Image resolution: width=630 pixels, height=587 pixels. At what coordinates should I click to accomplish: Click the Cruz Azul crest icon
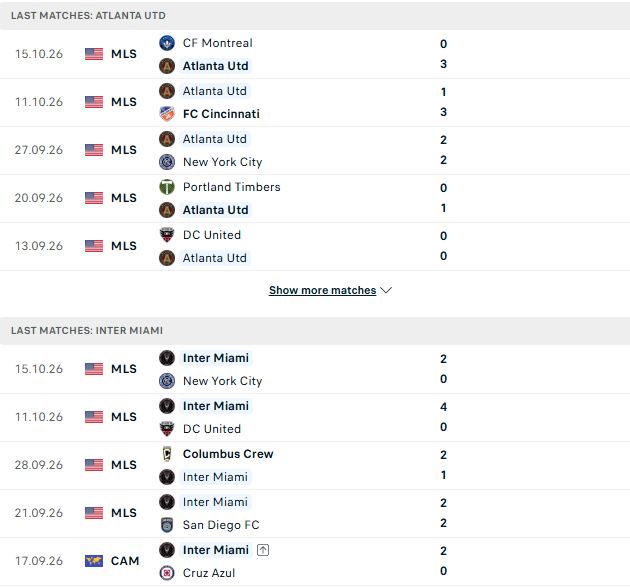(167, 573)
